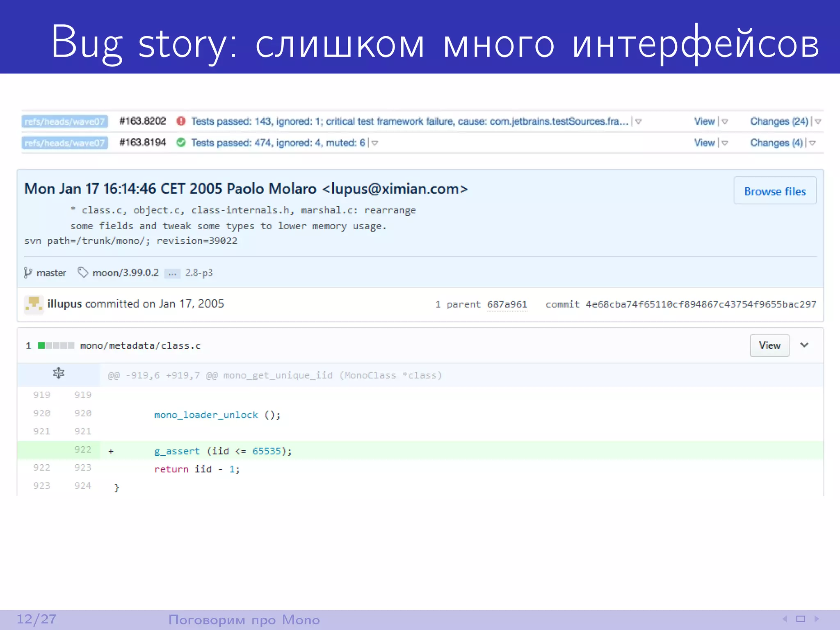Click refs/heads/wave07 label for build #163.8202
This screenshot has width=840, height=630.
(x=65, y=121)
